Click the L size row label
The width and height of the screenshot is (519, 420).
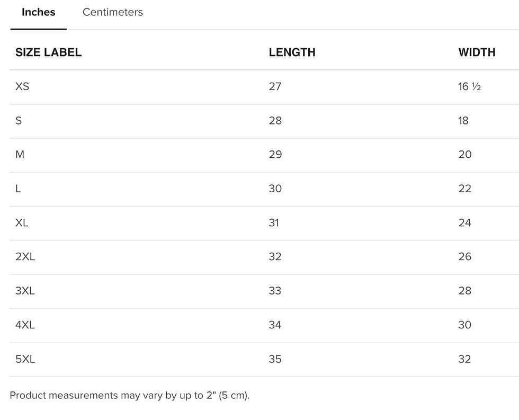point(18,189)
